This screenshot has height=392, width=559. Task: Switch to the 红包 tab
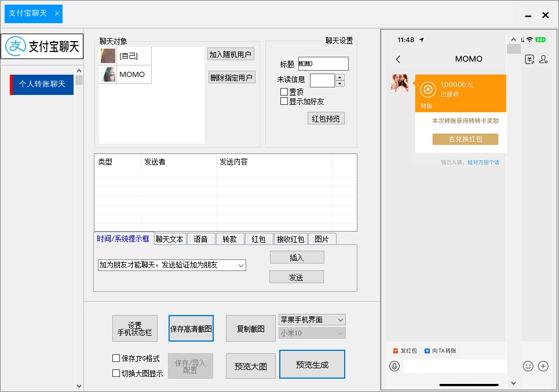pos(258,238)
